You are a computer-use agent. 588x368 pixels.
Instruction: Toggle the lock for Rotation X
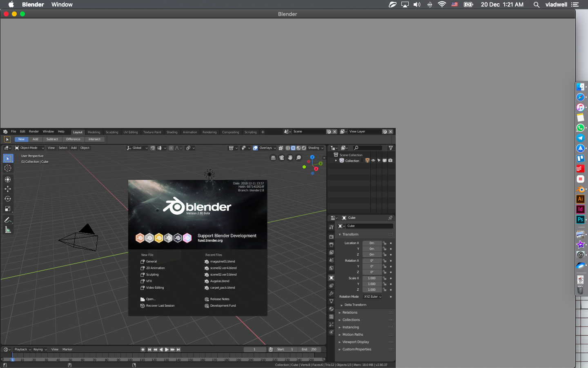[x=385, y=261]
